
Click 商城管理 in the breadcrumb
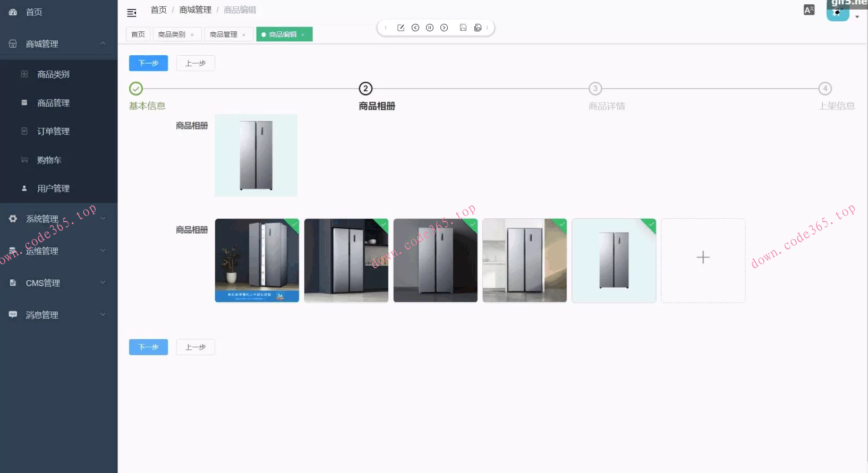pos(195,10)
